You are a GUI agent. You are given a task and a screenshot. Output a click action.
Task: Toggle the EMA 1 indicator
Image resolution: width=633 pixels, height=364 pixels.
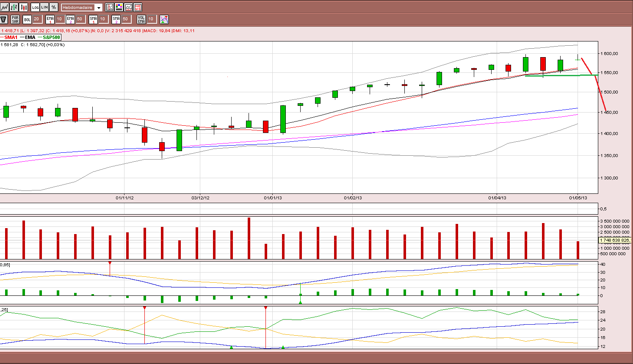click(50, 19)
